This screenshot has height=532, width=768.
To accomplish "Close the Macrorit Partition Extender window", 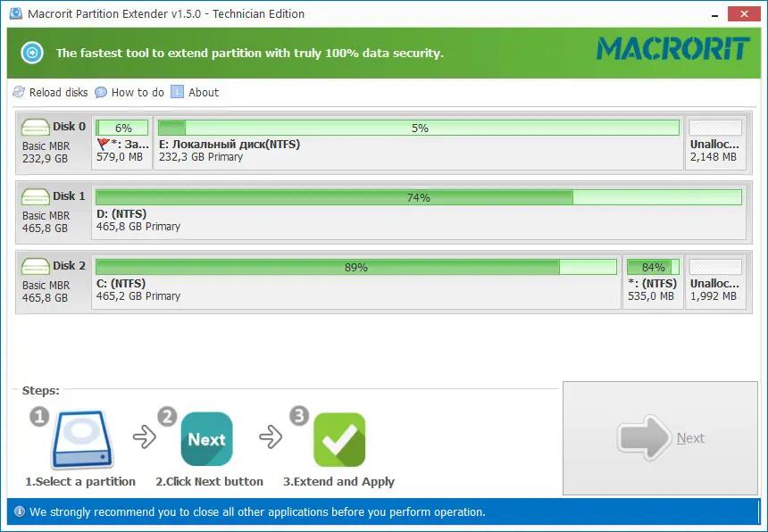I will [744, 13].
